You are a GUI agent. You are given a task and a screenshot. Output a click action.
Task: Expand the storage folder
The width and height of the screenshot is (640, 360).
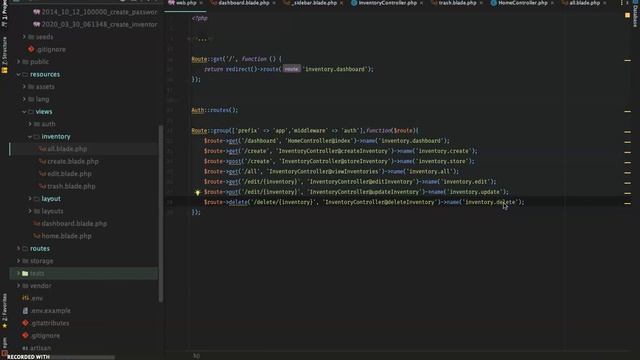click(x=18, y=261)
